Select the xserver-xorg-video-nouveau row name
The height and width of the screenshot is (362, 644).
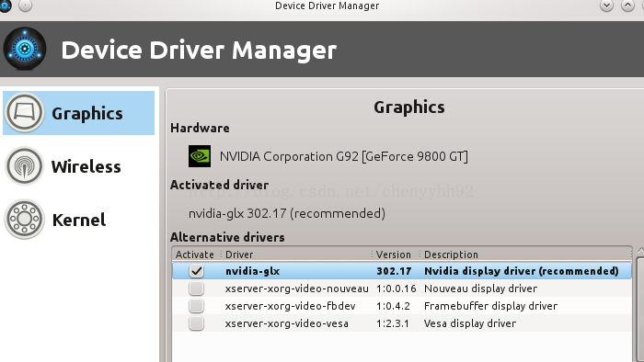click(296, 288)
